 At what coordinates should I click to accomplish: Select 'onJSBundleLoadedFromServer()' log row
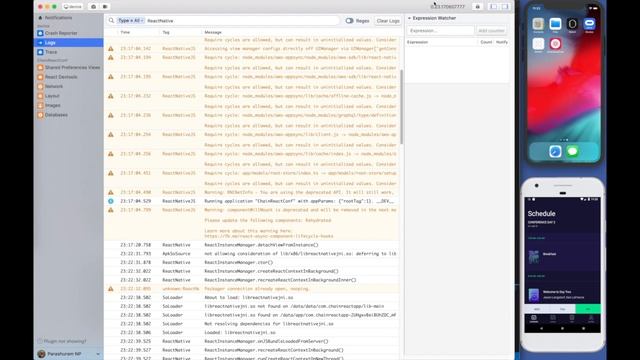(x=252, y=341)
